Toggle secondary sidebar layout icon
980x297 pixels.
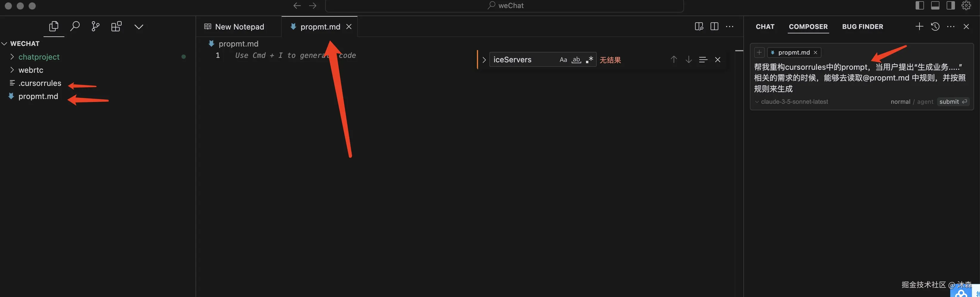point(951,5)
